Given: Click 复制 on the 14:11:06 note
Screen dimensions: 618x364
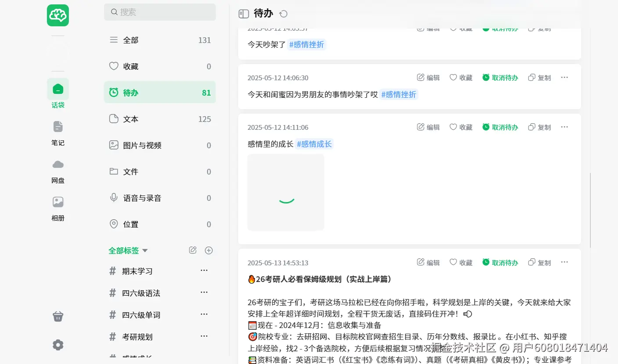Looking at the screenshot, I should coord(539,127).
